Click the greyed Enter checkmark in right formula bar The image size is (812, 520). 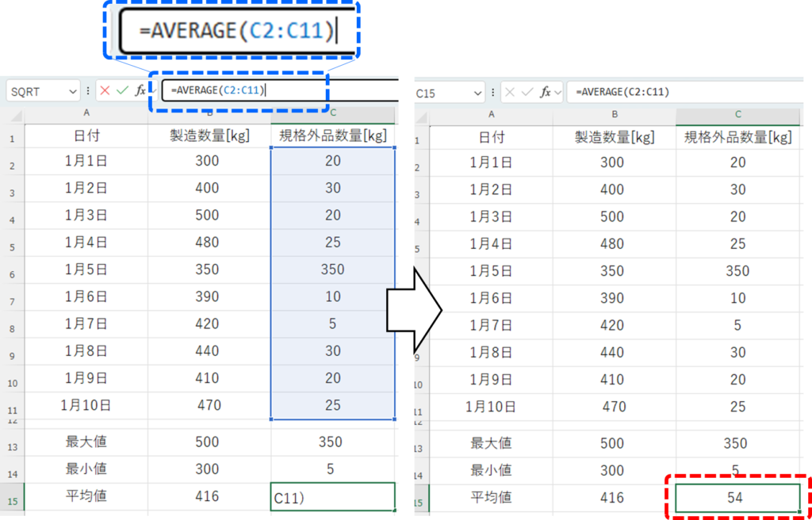click(526, 93)
